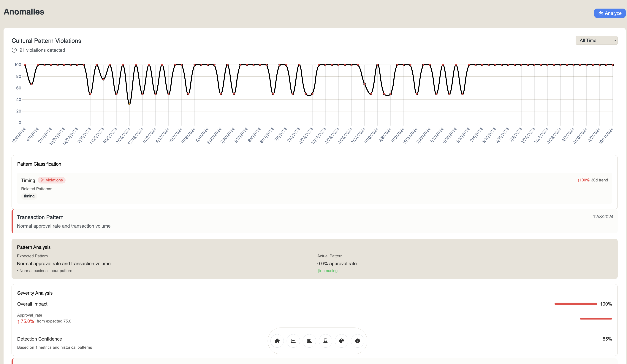Click the 91 violations badge
The height and width of the screenshot is (364, 627).
coord(51,180)
